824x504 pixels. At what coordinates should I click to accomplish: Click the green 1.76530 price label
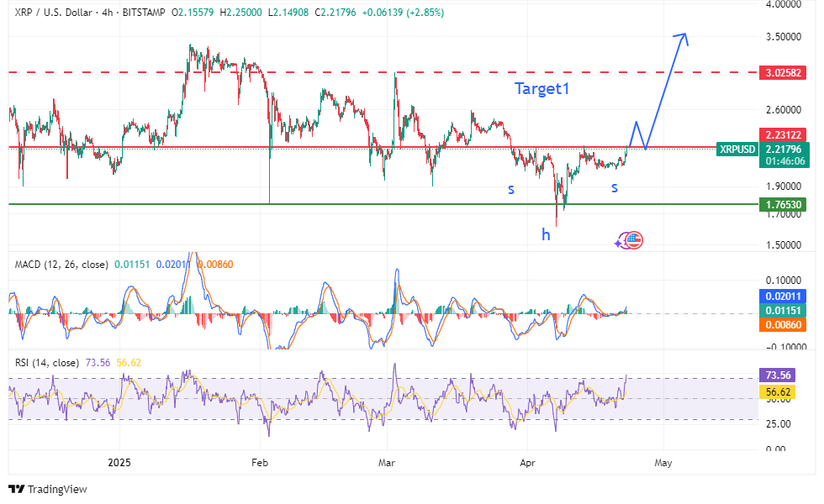click(x=783, y=205)
